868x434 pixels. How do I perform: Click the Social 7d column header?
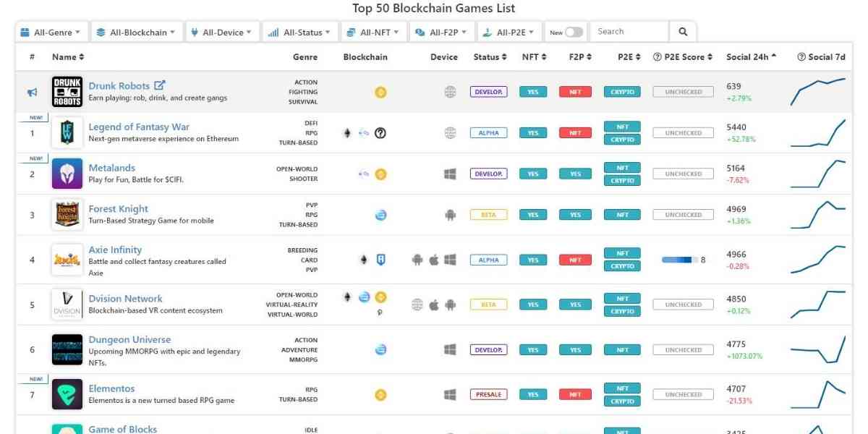point(821,57)
